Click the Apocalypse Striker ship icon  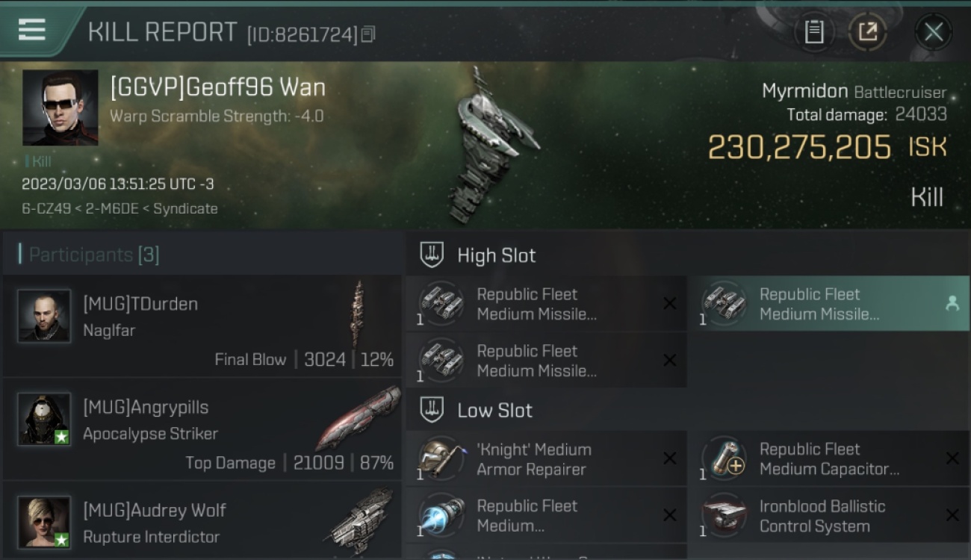[x=359, y=417]
